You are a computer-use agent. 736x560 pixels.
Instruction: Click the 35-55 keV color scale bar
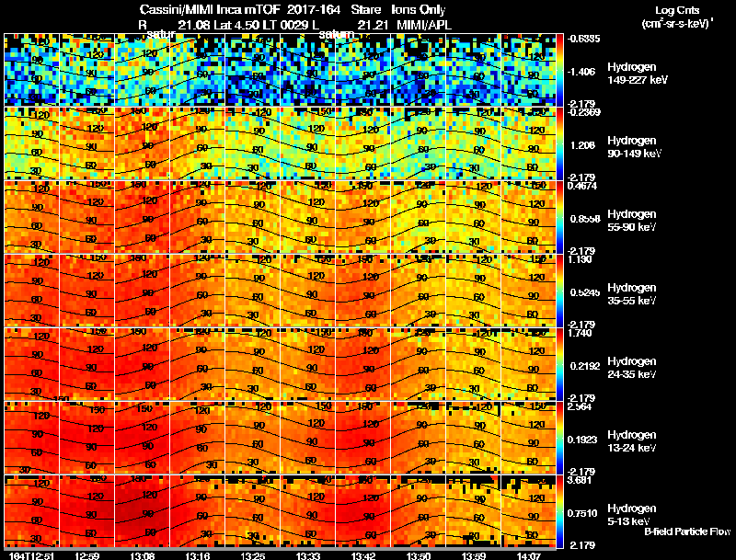(x=559, y=291)
